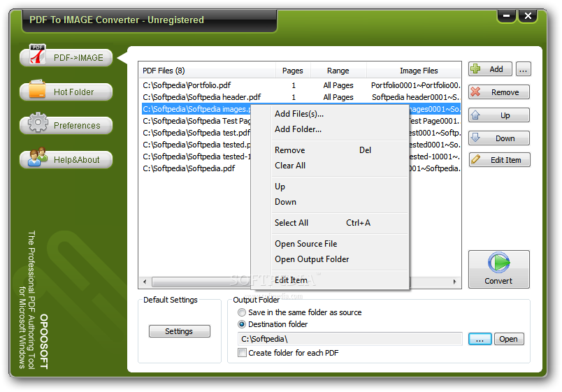Click the PDF->IMAGE Acrobat icon in sidebar
The width and height of the screenshot is (562, 392).
coord(38,54)
